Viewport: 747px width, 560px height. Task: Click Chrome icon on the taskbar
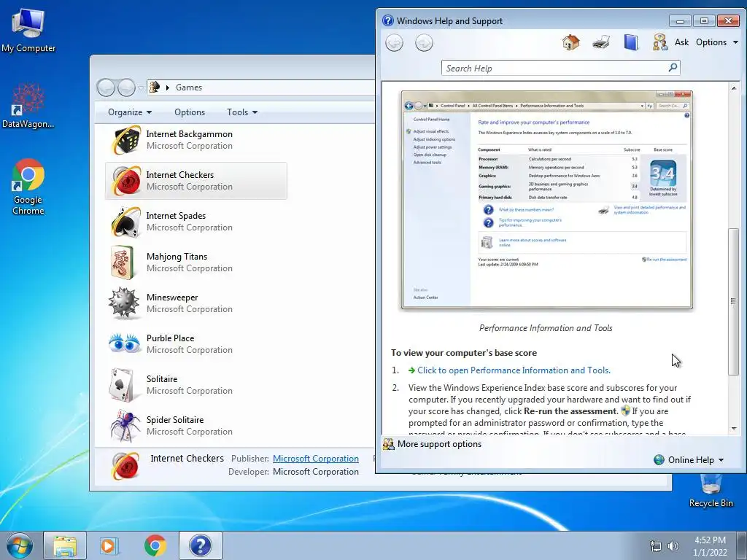pyautogui.click(x=155, y=545)
